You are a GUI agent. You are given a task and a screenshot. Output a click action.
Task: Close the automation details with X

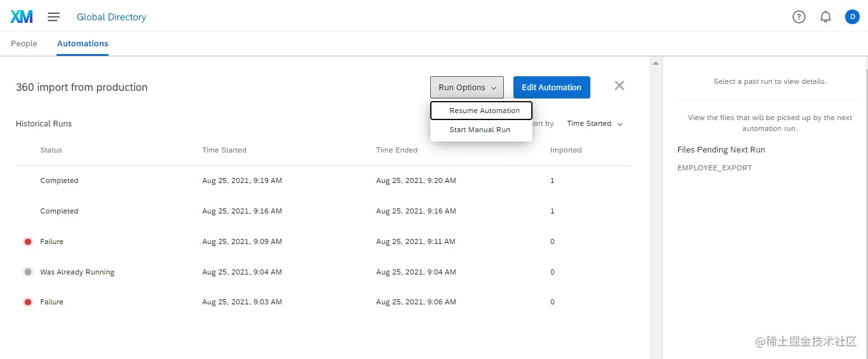point(620,86)
